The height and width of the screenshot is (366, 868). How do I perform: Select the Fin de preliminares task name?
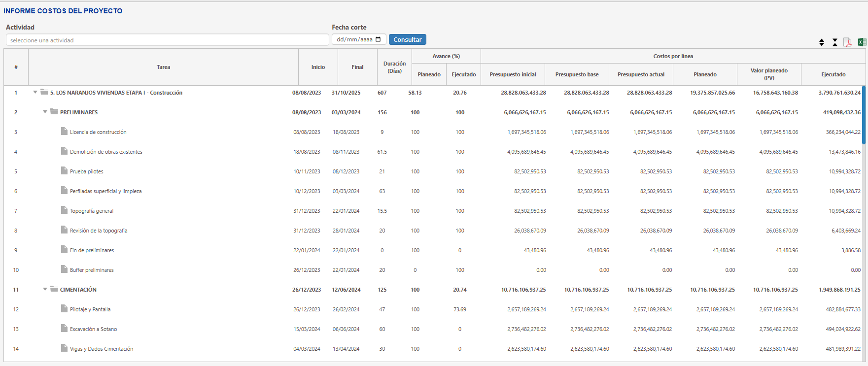point(92,250)
